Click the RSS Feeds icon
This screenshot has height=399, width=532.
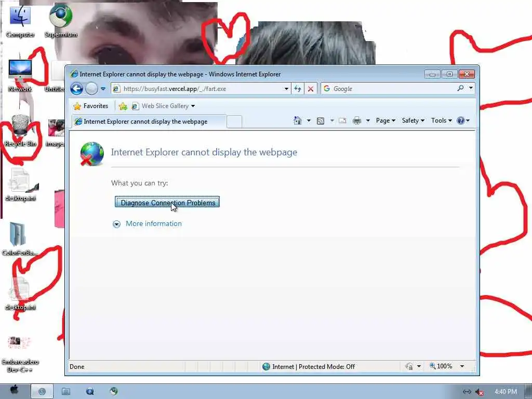[x=320, y=121]
